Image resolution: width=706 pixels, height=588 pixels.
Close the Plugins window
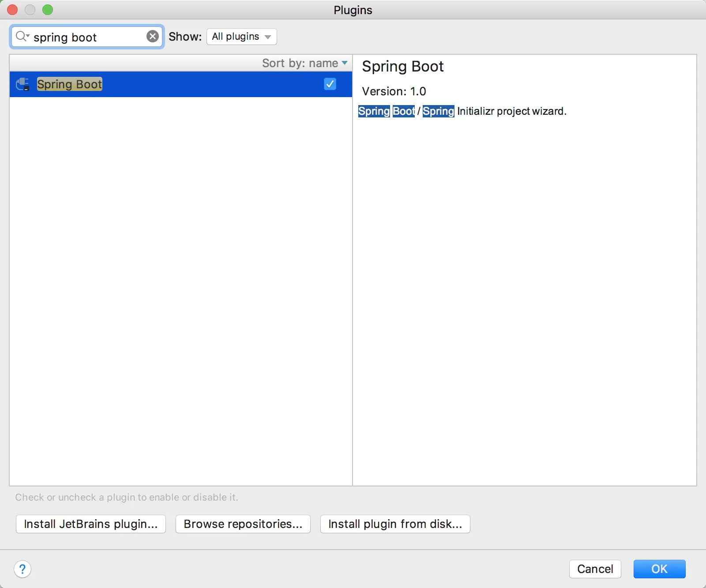tap(12, 10)
